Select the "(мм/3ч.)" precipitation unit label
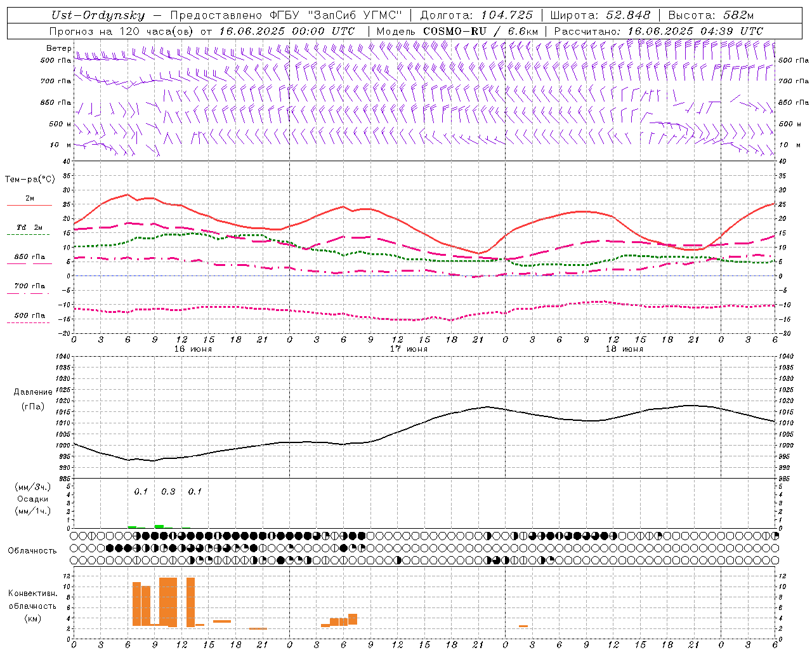Image resolution: width=812 pixels, height=650 pixels. (33, 486)
